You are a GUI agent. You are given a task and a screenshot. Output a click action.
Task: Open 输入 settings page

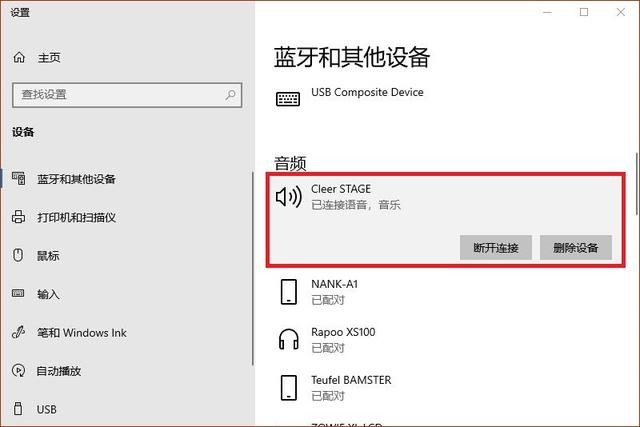(x=48, y=294)
